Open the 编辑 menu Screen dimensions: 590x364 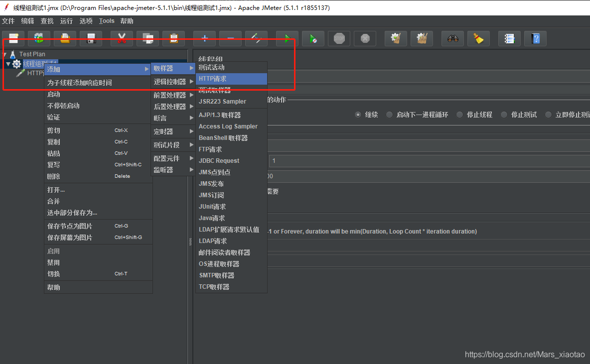27,21
